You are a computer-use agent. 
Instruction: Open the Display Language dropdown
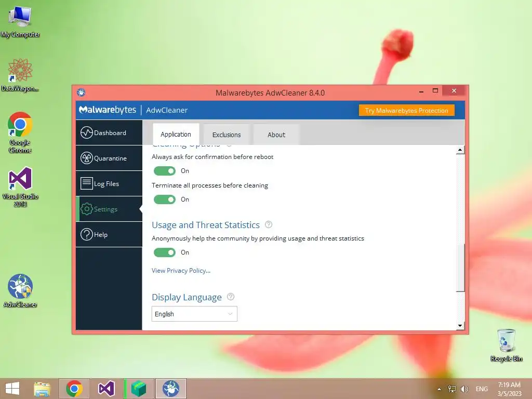[x=194, y=314]
